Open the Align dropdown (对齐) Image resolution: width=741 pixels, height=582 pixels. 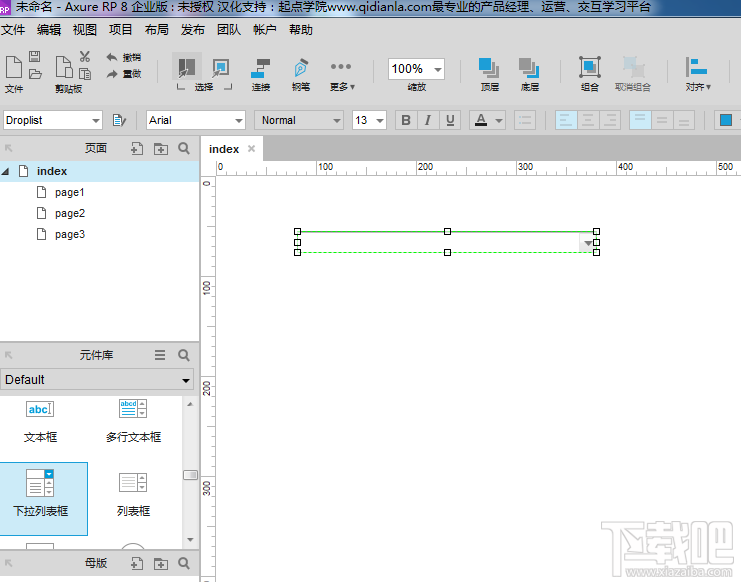click(698, 74)
